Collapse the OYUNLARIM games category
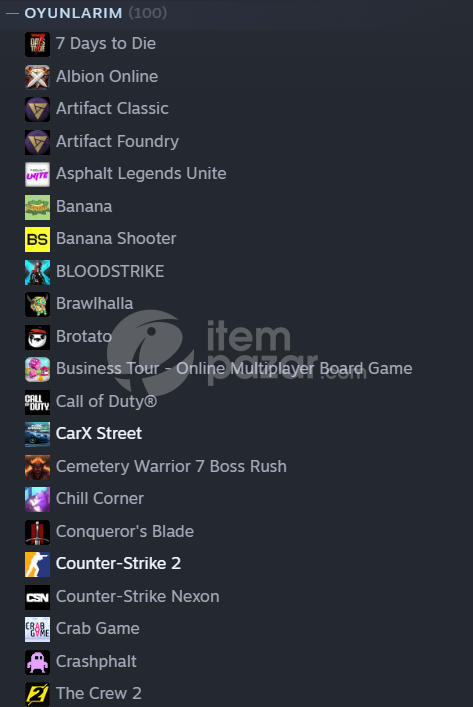Viewport: 473px width, 707px height. point(12,14)
